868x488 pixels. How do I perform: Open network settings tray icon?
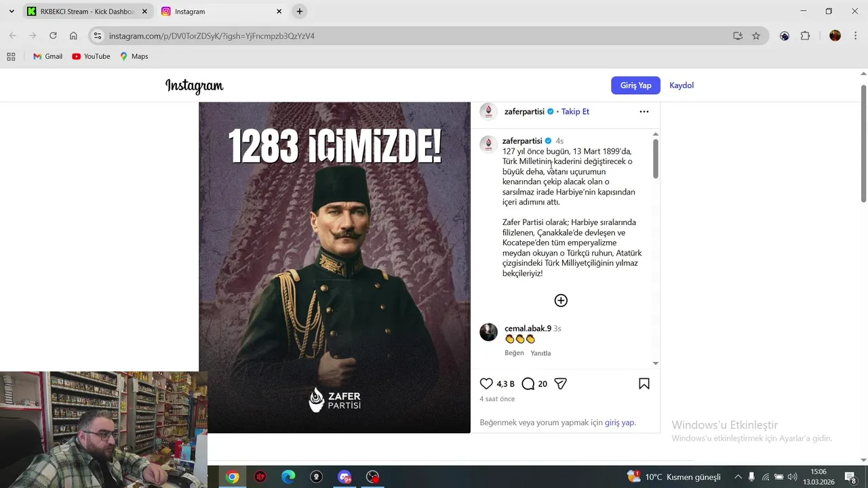tap(766, 477)
